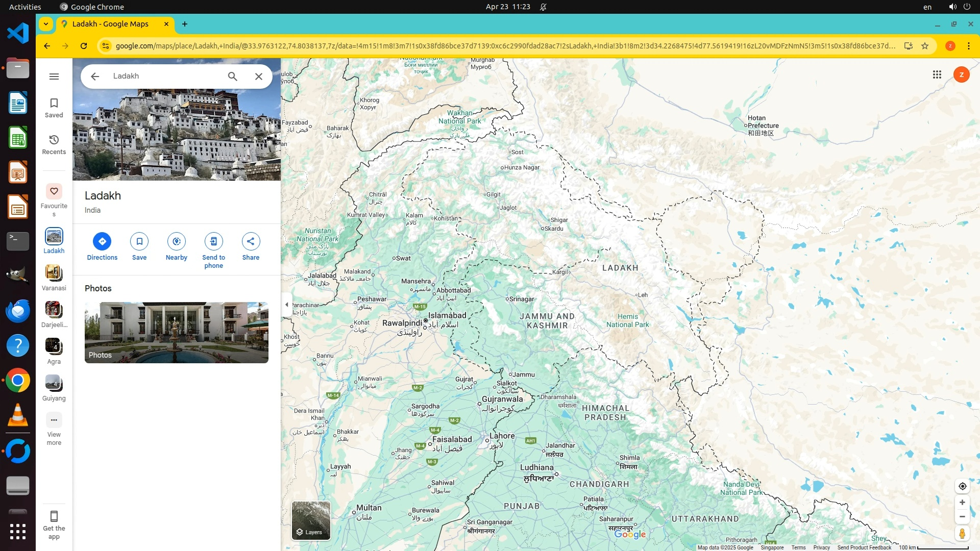980x551 pixels.
Task: Zoom in on the map with the plus button
Action: pos(962,503)
